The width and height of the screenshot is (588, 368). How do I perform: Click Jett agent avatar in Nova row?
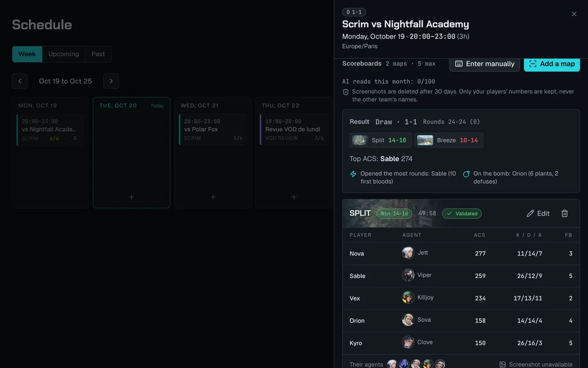point(408,253)
